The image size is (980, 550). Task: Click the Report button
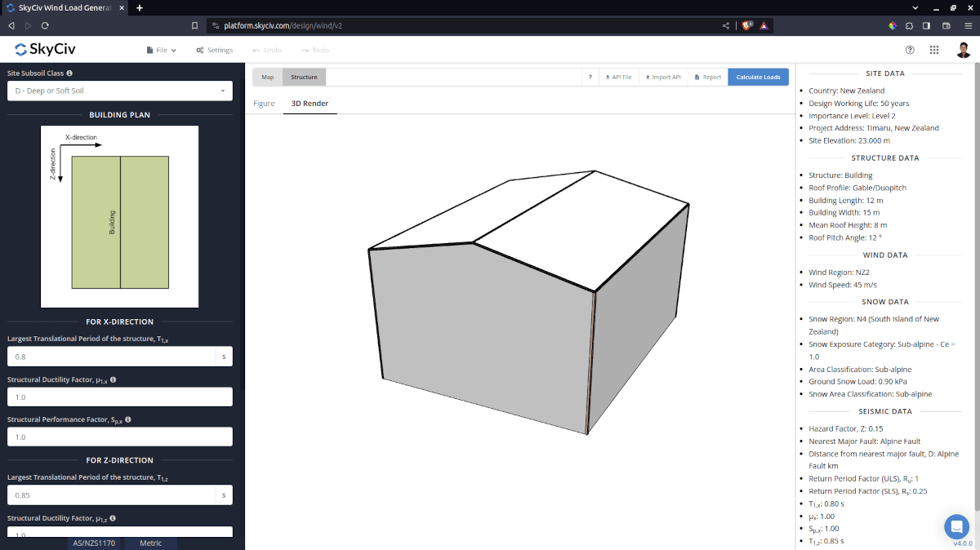click(707, 77)
